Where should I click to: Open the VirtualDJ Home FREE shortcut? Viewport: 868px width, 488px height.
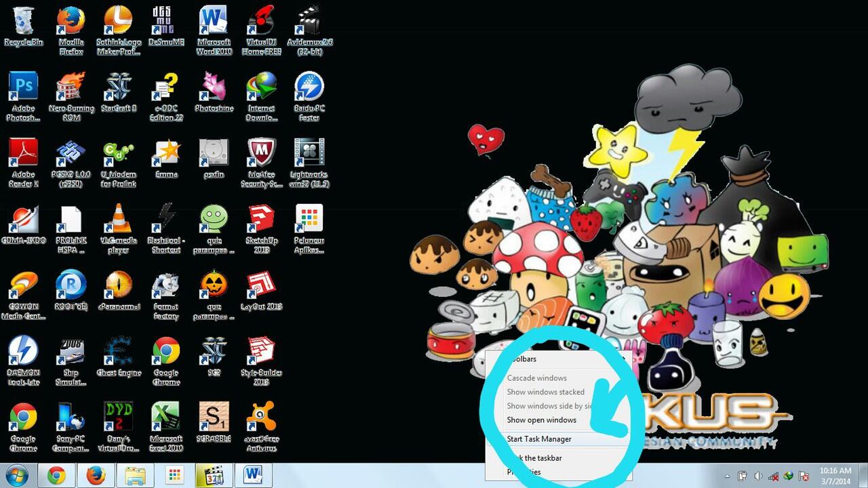point(261,30)
